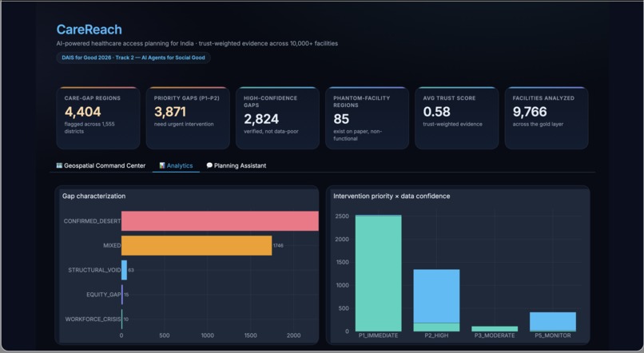Click the 'STRUCTURAL_VOID' axis label

pyautogui.click(x=94, y=270)
